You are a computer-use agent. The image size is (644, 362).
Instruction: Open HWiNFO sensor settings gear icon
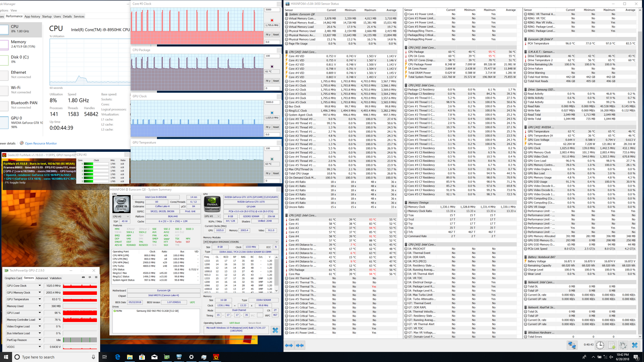pos(623,345)
